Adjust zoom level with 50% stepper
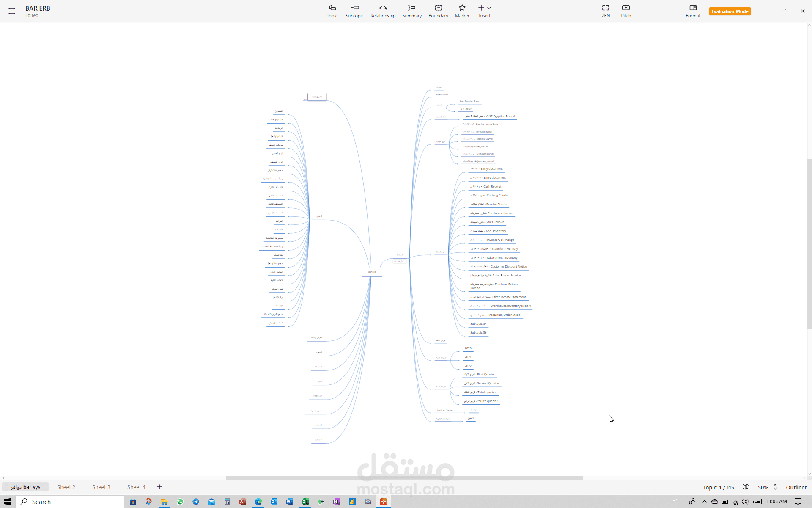This screenshot has height=508, width=812. click(x=775, y=487)
